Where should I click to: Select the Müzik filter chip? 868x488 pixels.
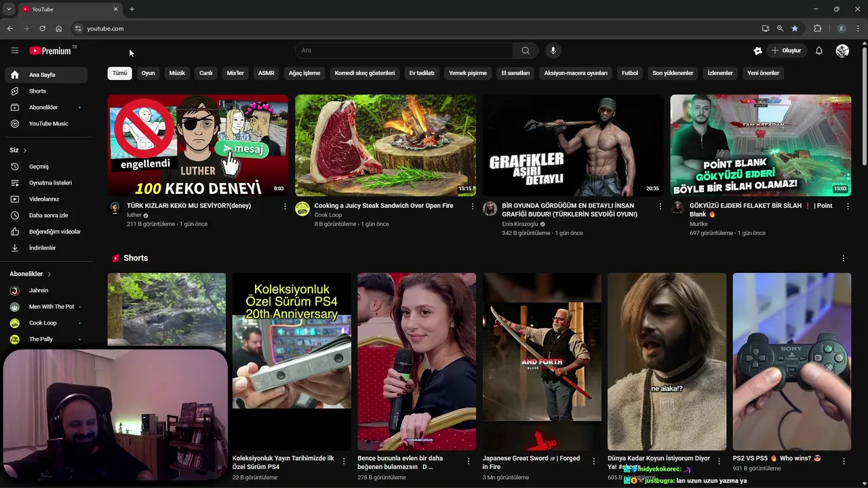click(177, 73)
